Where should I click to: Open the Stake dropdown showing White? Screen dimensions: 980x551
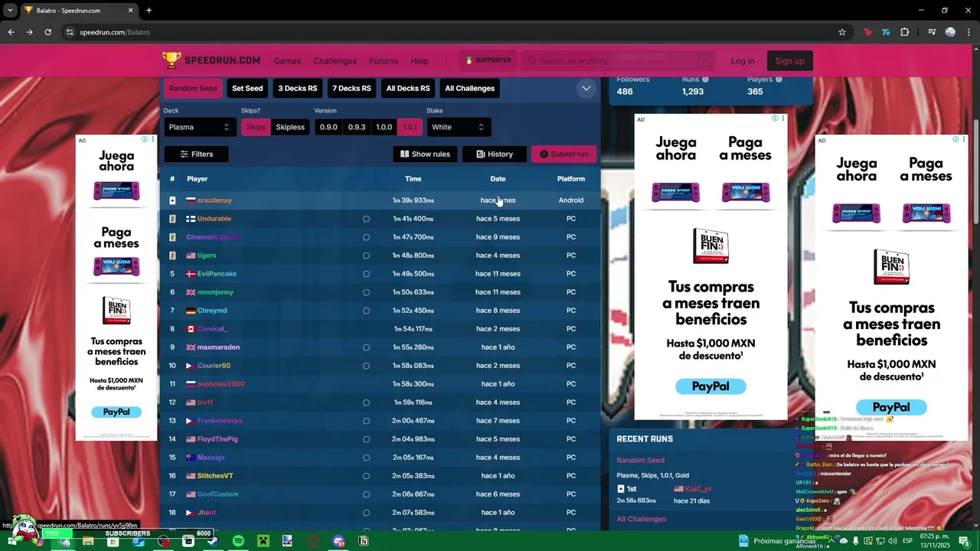tap(458, 127)
